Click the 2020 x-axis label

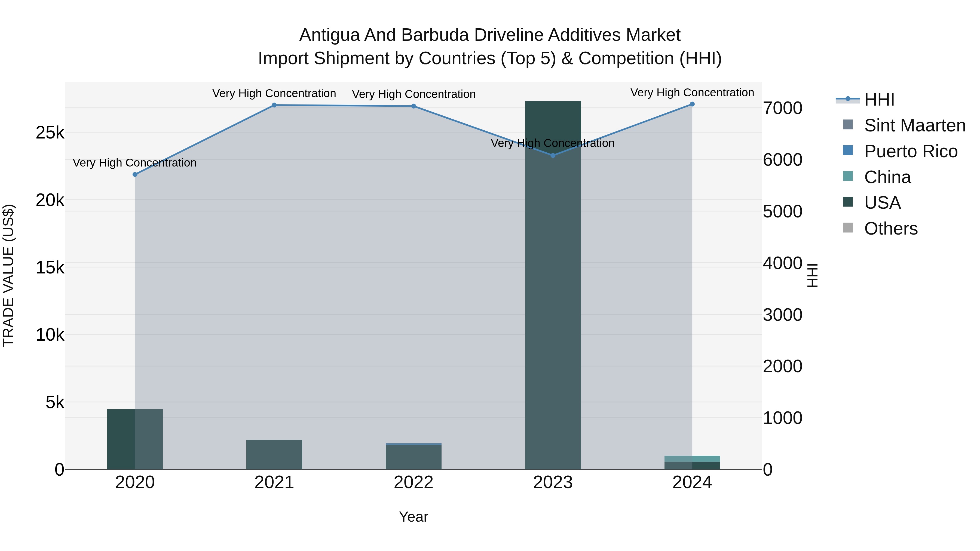(x=135, y=482)
